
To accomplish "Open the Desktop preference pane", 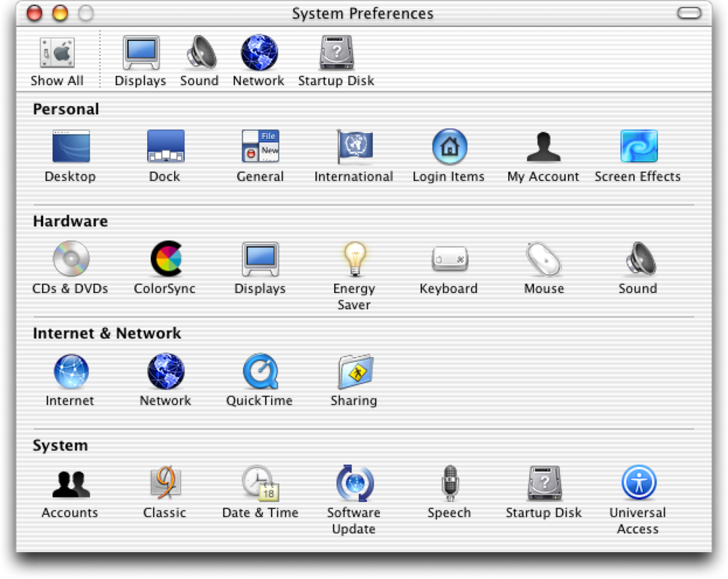I will click(71, 146).
